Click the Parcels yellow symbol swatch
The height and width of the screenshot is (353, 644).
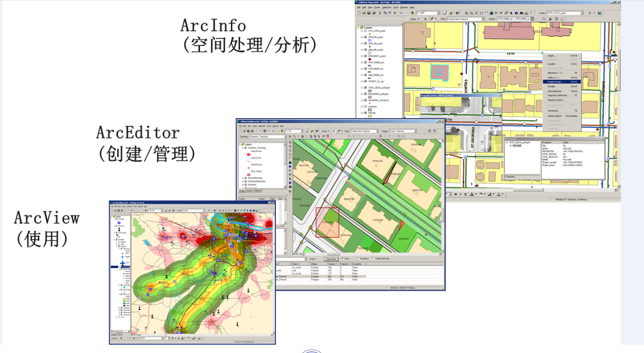click(370, 116)
